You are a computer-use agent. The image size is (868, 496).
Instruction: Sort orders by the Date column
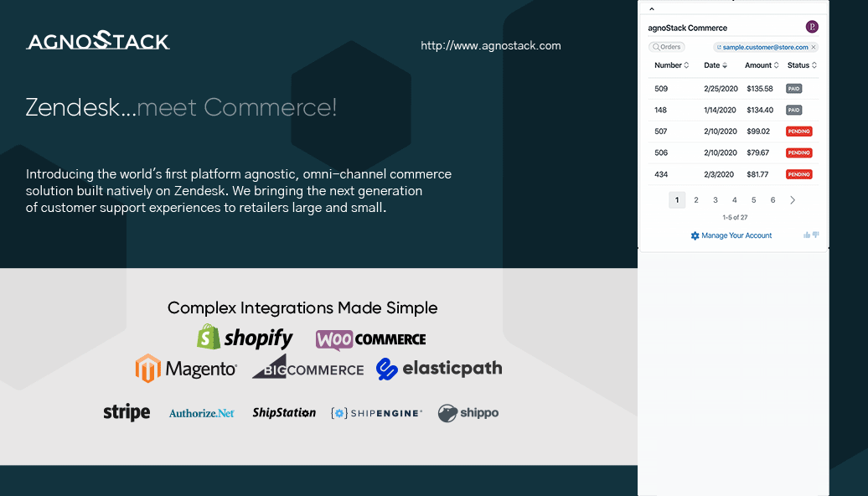pyautogui.click(x=716, y=65)
